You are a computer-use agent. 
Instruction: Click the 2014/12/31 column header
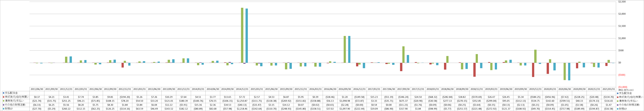click(x=242, y=89)
